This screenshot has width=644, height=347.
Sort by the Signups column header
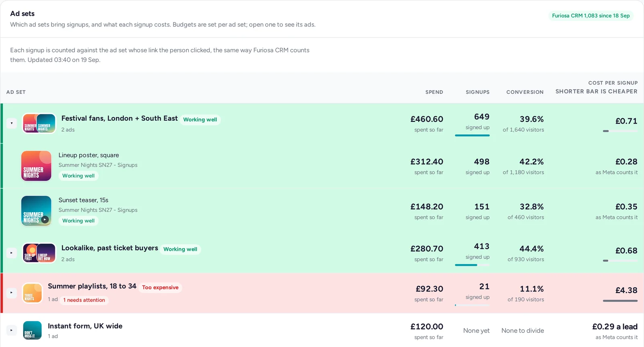pyautogui.click(x=477, y=92)
